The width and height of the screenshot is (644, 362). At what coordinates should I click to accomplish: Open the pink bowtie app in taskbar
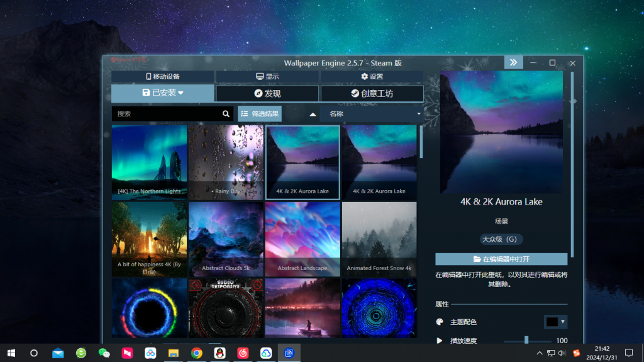coord(127,353)
